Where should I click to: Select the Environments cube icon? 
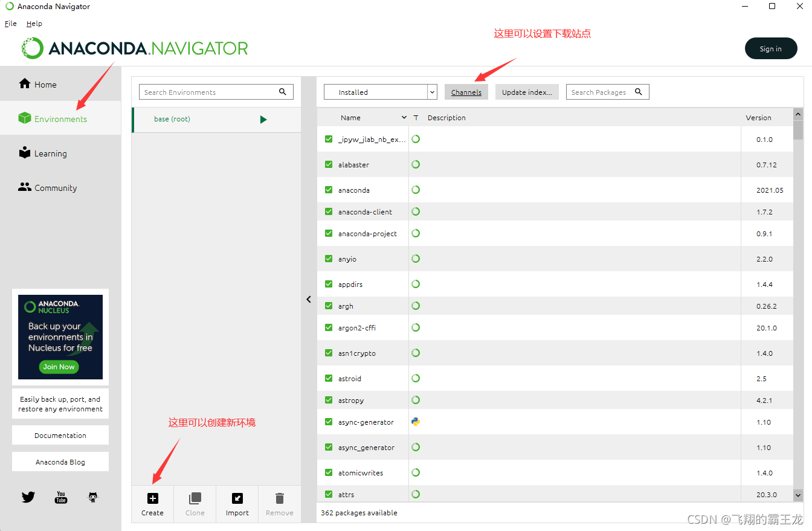coord(25,118)
